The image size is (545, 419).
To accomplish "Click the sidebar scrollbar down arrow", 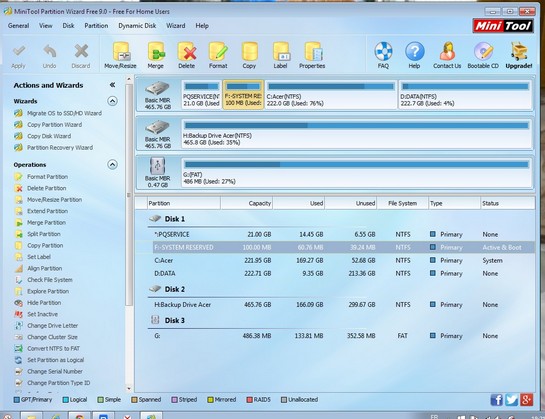I will 129,388.
